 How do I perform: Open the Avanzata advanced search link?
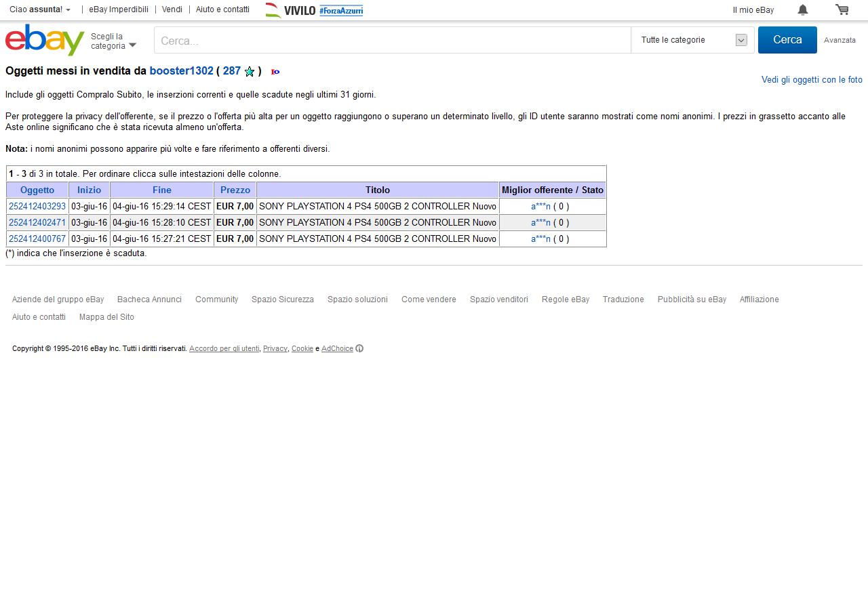pyautogui.click(x=840, y=41)
